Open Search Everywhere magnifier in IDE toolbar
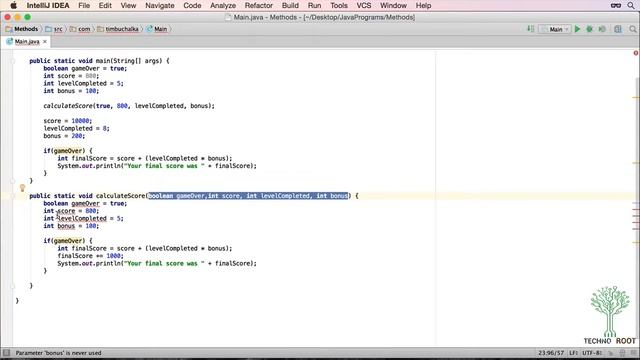 633,29
